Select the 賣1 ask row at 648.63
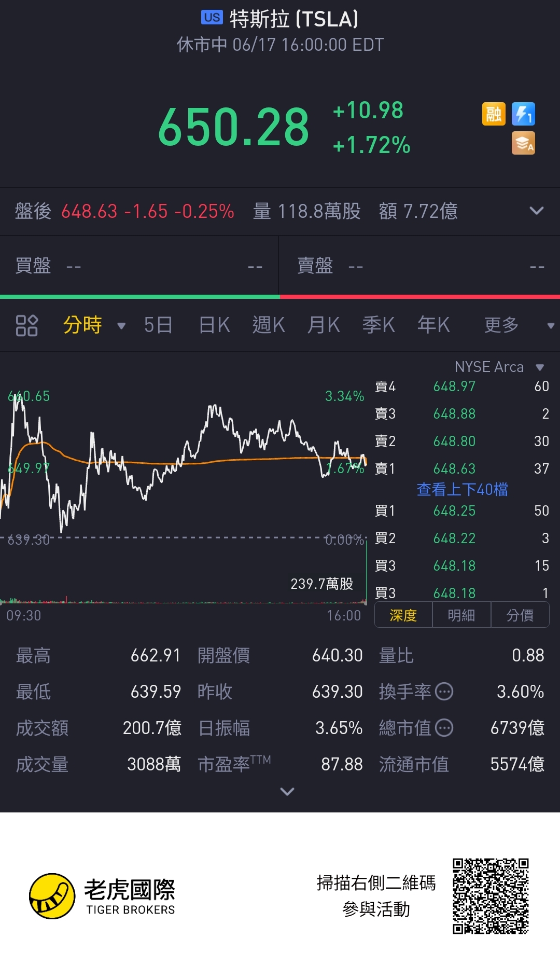 coord(461,469)
